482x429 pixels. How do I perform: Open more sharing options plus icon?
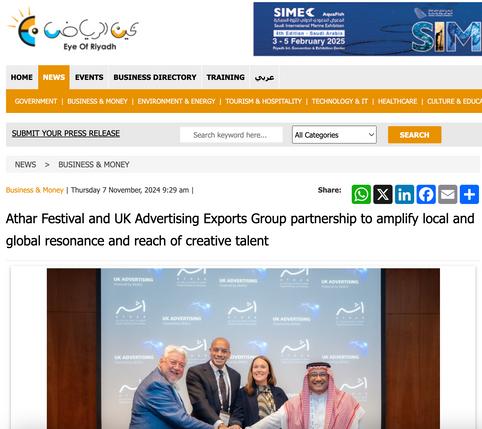point(469,194)
